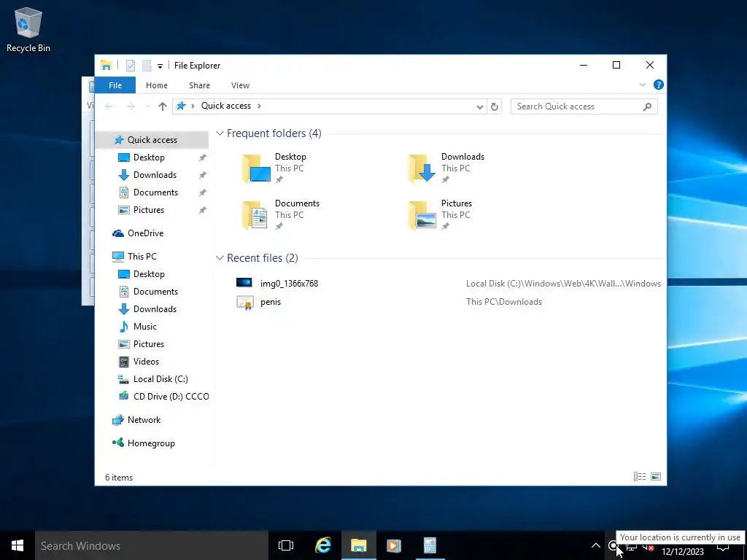The width and height of the screenshot is (747, 560).
Task: Open the media player taskbar icon
Action: pos(394,545)
